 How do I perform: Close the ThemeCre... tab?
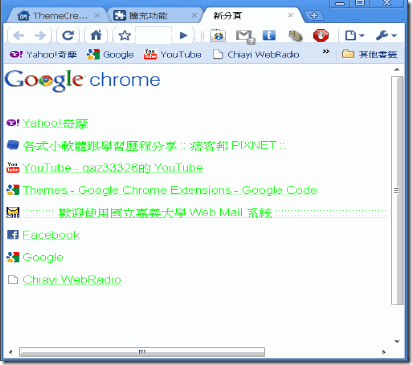[x=97, y=15]
